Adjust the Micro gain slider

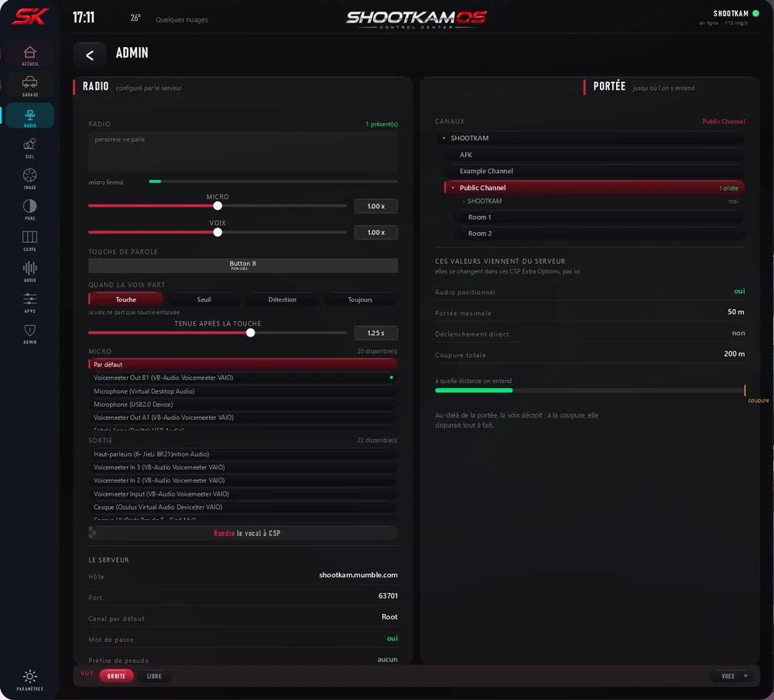click(217, 207)
